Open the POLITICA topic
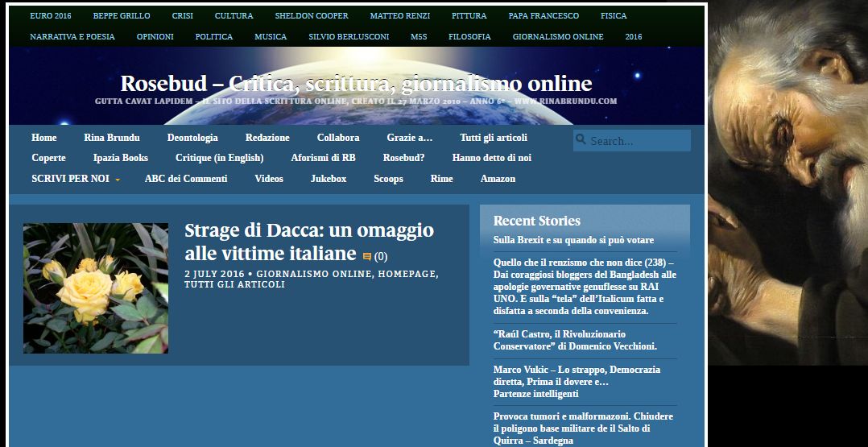Image resolution: width=868 pixels, height=447 pixels. [x=213, y=36]
